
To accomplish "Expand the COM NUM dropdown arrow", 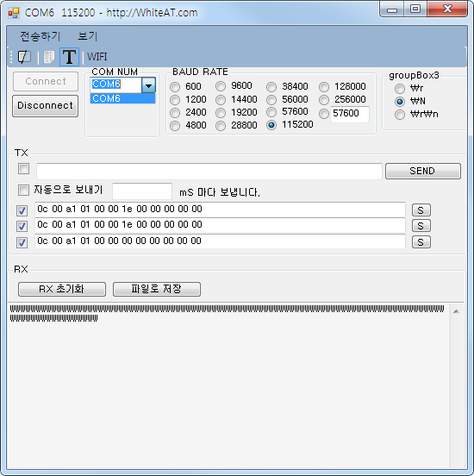I will point(148,85).
